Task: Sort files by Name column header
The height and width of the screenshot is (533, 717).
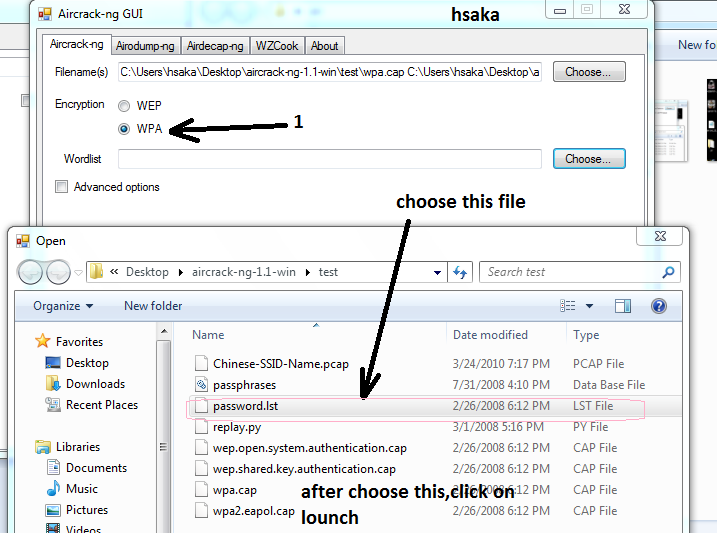Action: [x=208, y=335]
